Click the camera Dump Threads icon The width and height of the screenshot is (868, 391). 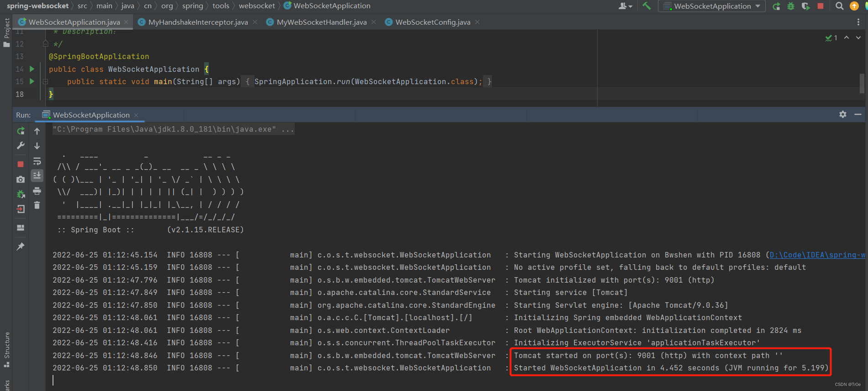(21, 180)
